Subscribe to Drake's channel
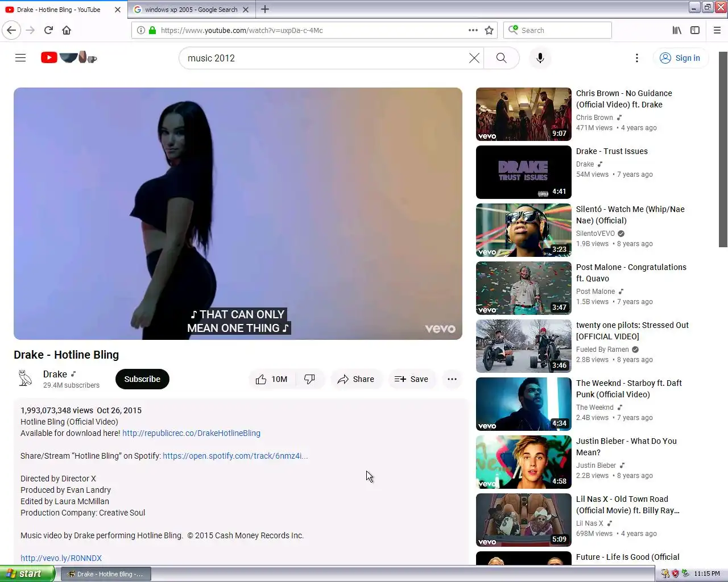The image size is (728, 582). (x=142, y=379)
